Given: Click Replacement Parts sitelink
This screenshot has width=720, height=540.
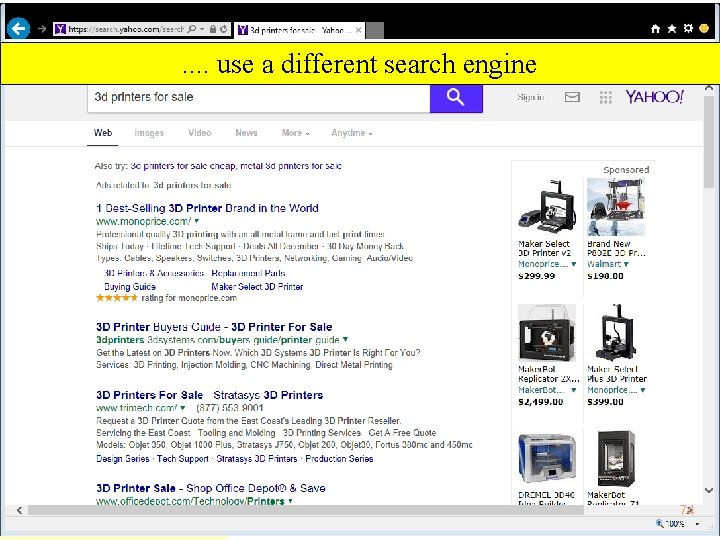Looking at the screenshot, I should (248, 273).
